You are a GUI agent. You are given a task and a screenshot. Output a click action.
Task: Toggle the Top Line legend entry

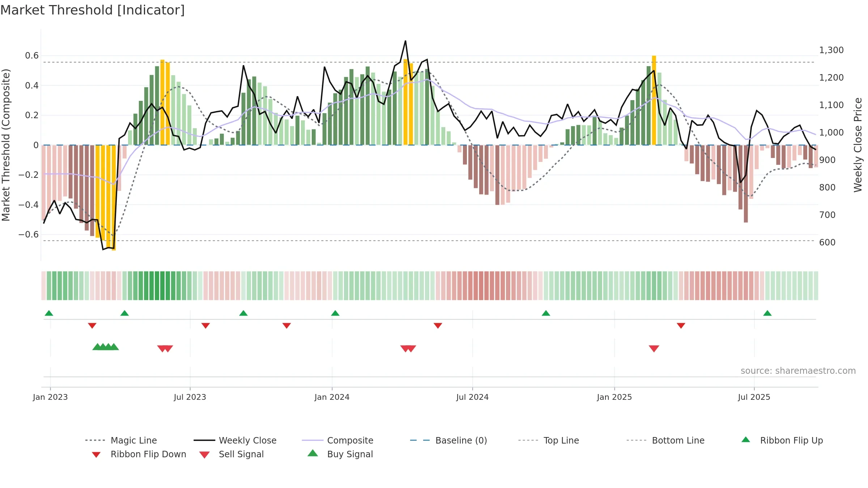pyautogui.click(x=548, y=440)
